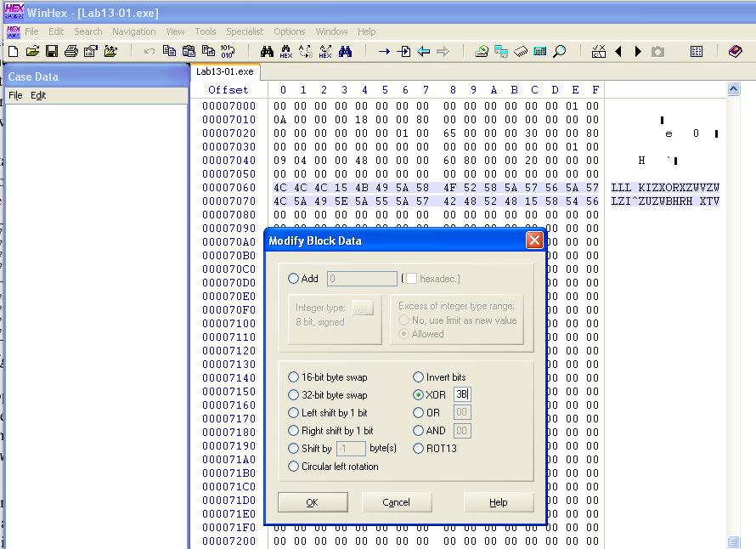Click the grid Options icon
The image size is (756, 549).
point(697,51)
